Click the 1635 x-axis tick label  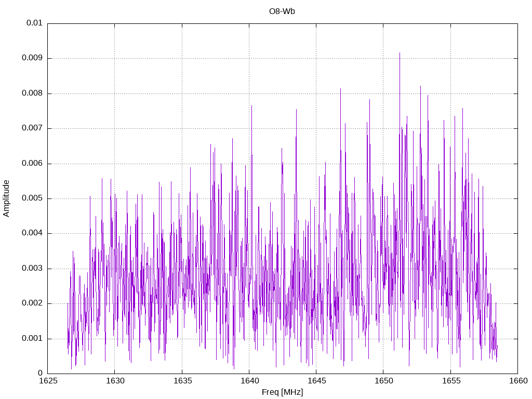pos(182,381)
